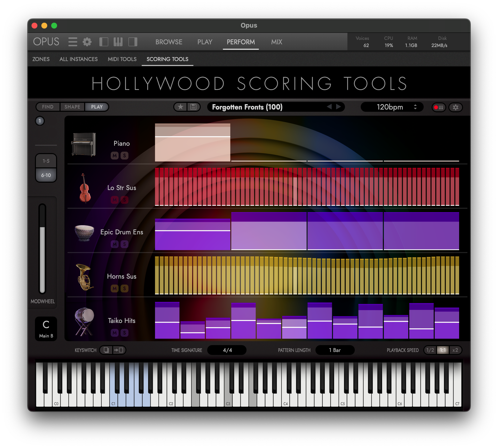Solo the Taiko Hits track
Viewport: 498px width, 448px height.
click(x=124, y=333)
